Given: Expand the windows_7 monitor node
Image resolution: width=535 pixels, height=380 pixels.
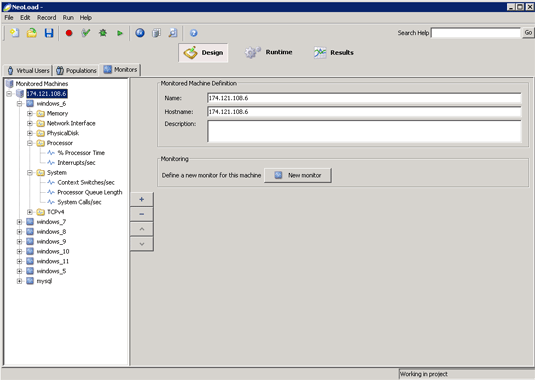Looking at the screenshot, I should click(19, 222).
